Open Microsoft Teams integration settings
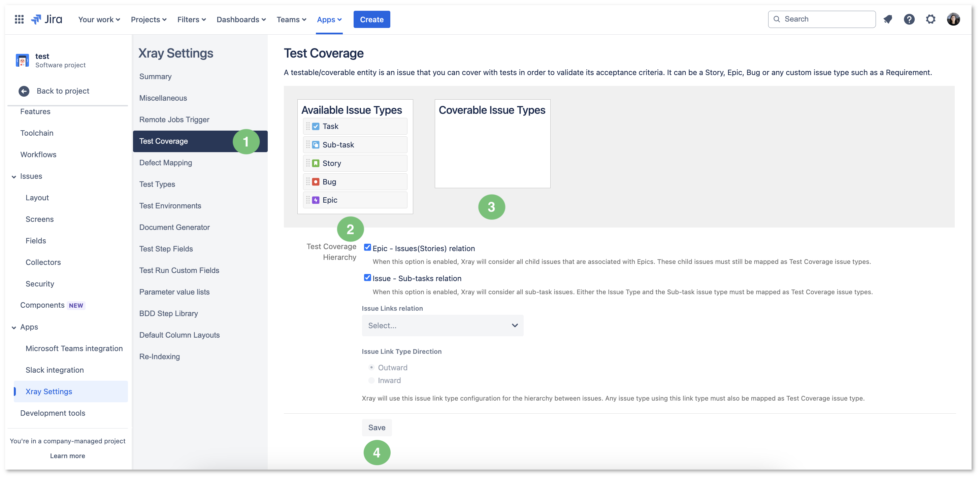Viewport: 980px width, 478px height. click(74, 348)
